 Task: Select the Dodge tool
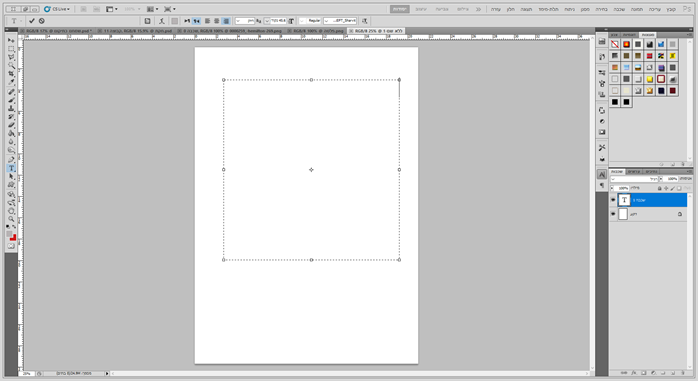pyautogui.click(x=11, y=150)
